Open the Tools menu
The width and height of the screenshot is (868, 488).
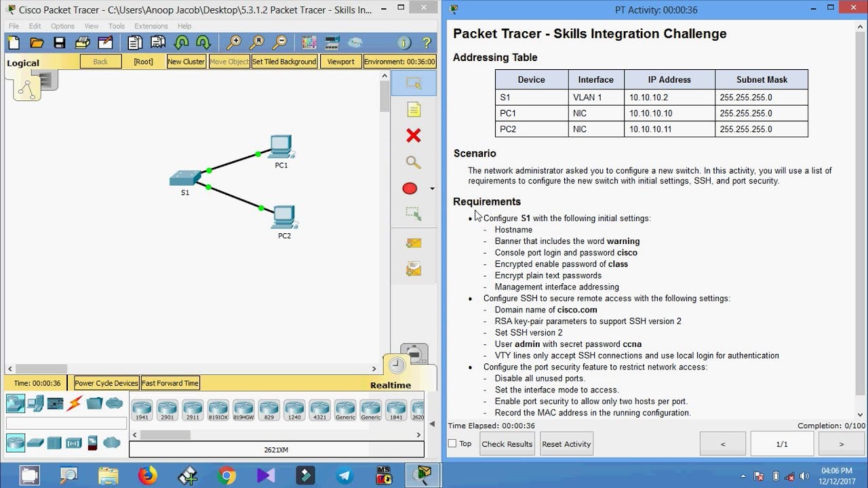[117, 26]
